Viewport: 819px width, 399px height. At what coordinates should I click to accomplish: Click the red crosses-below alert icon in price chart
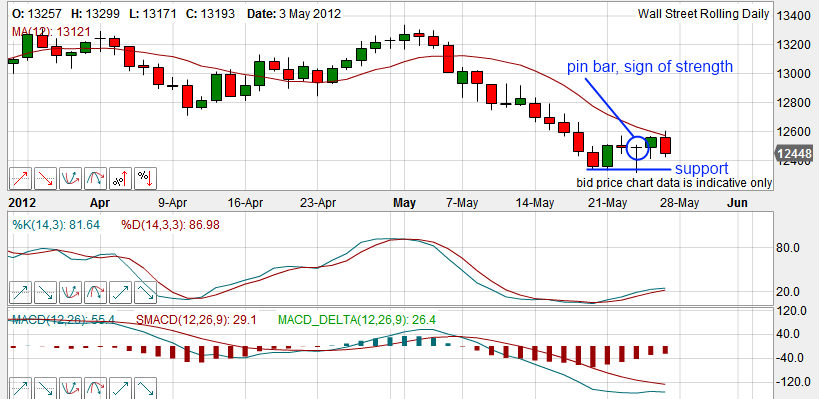click(x=46, y=179)
